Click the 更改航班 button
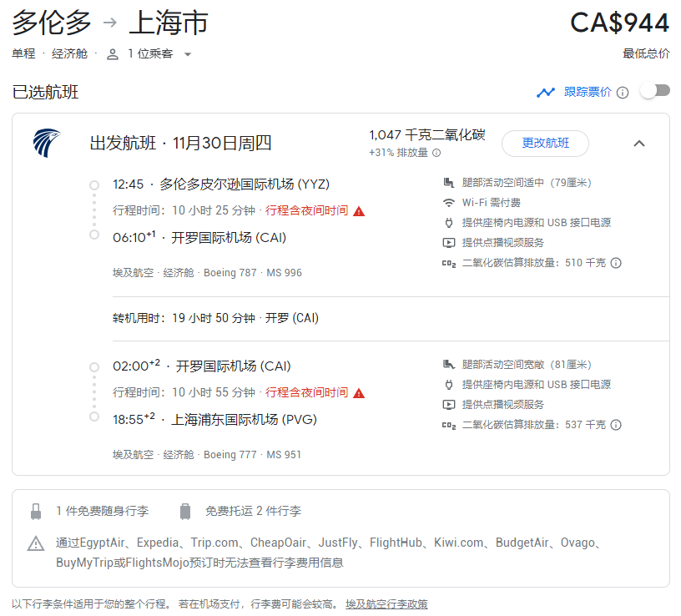Viewport: 681px width, 616px height. [x=545, y=144]
